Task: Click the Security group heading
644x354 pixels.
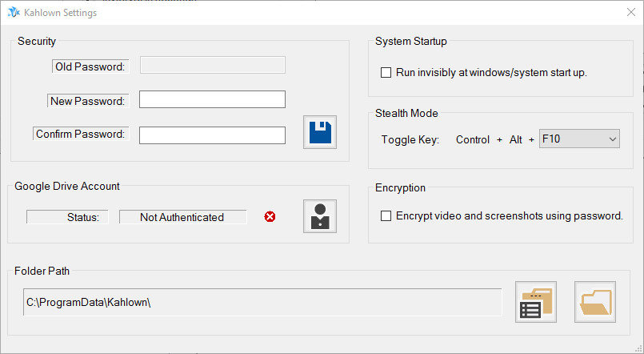Action: [37, 41]
